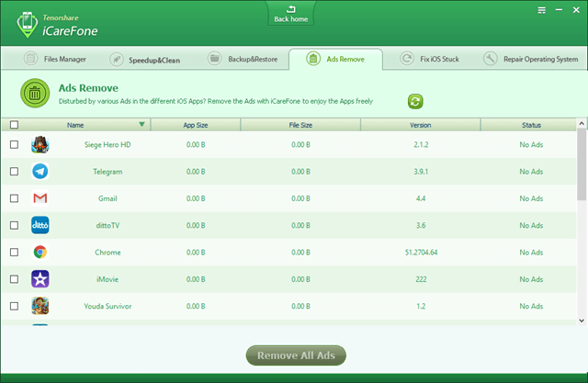Open the Fix iOS Stuck tab
This screenshot has height=383, width=588.
point(429,59)
